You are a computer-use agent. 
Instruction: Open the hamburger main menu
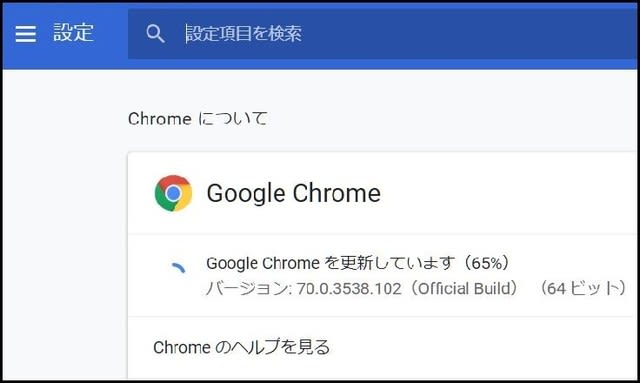[x=26, y=33]
